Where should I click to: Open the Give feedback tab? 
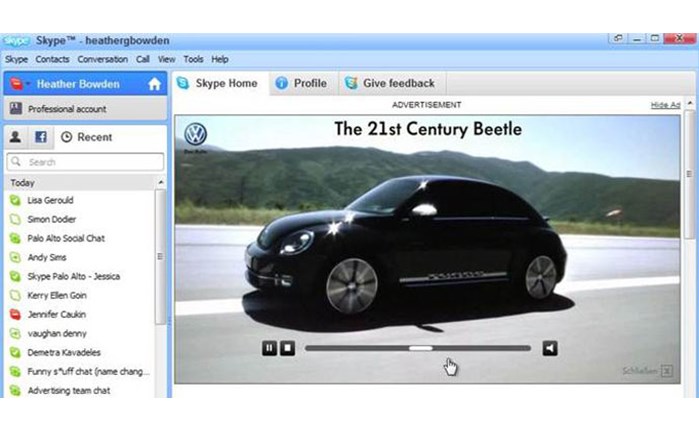(x=391, y=83)
